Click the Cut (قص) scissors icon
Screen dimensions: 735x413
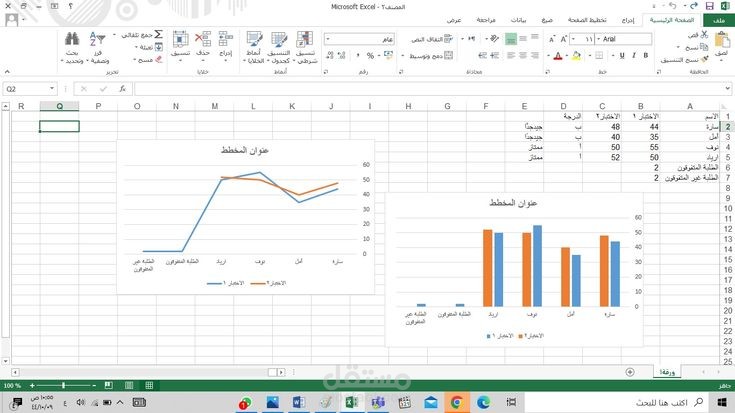(x=704, y=35)
